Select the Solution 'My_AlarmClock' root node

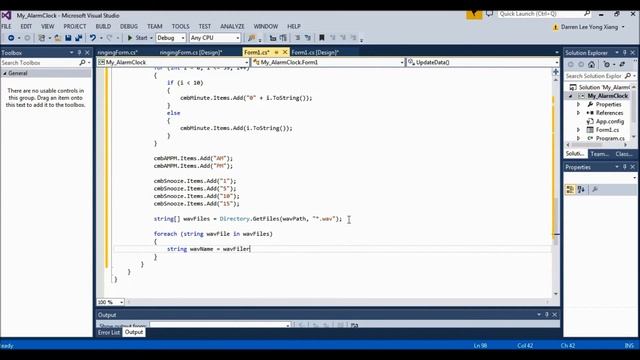604,87
